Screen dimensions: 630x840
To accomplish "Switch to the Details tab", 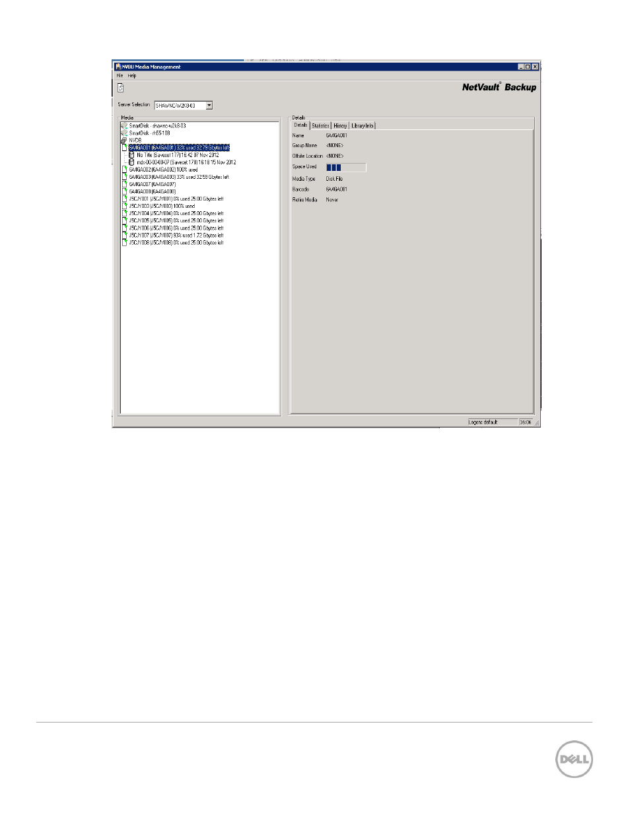I will tap(300, 125).
